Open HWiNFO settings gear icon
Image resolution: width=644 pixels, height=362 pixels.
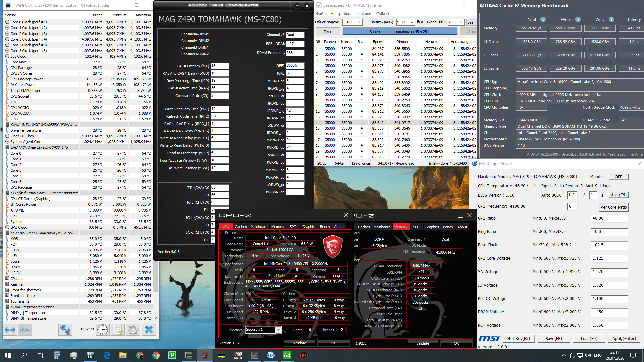click(133, 330)
